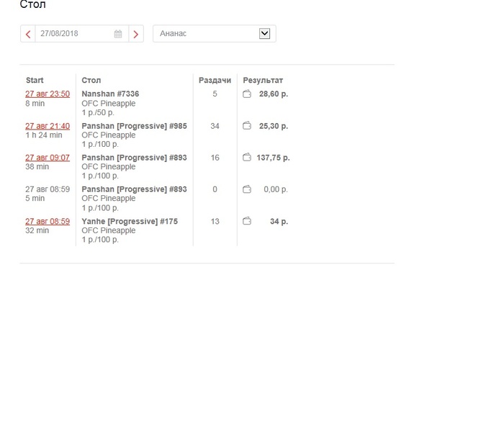The image size is (504, 429).
Task: Expand the Ананас game type dropdown
Action: pyautogui.click(x=215, y=34)
